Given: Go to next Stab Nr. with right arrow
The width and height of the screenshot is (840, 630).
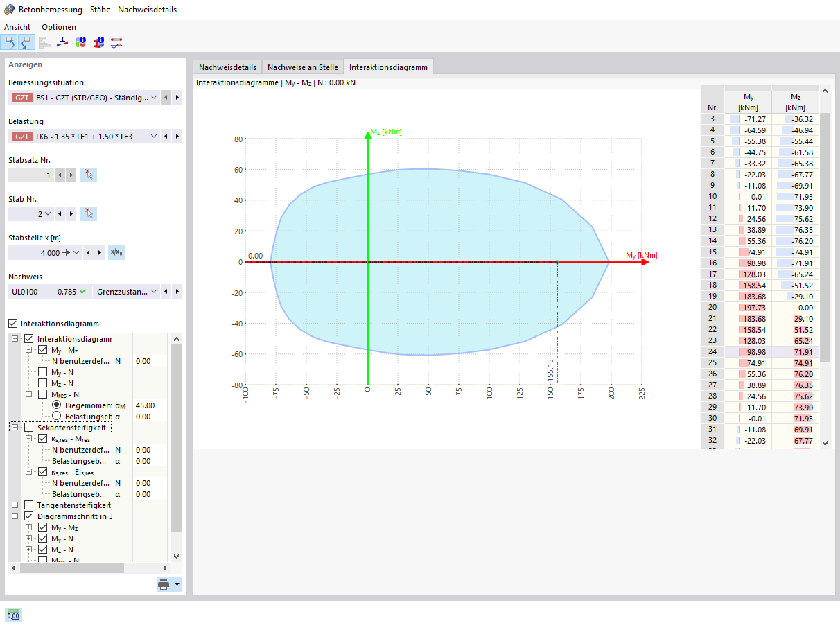Looking at the screenshot, I should point(71,213).
